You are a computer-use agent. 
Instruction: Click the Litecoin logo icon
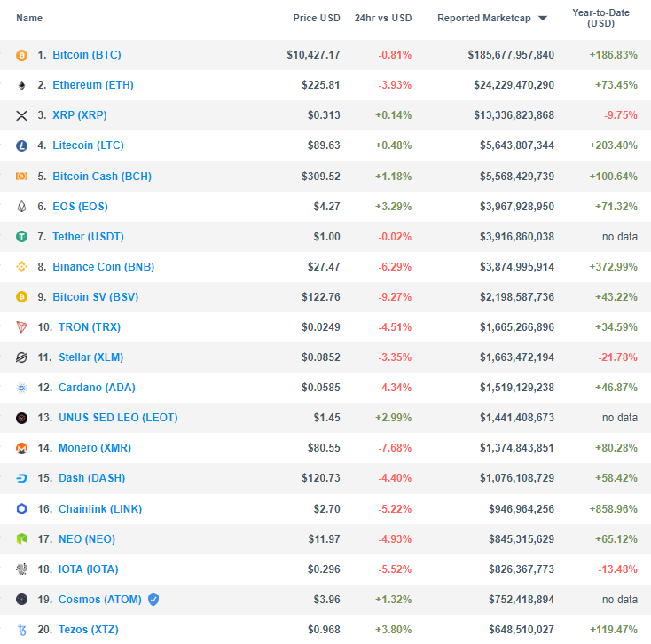tap(21, 145)
